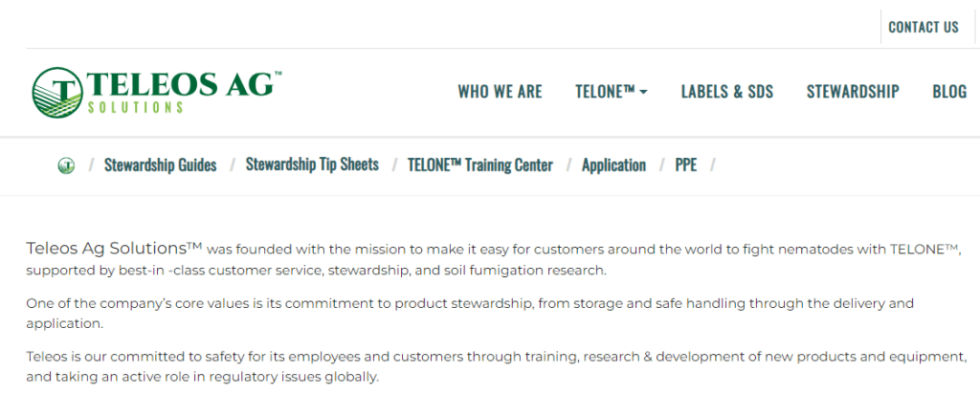The image size is (980, 416).
Task: Open the PPE breadcrumb link
Action: click(x=685, y=165)
